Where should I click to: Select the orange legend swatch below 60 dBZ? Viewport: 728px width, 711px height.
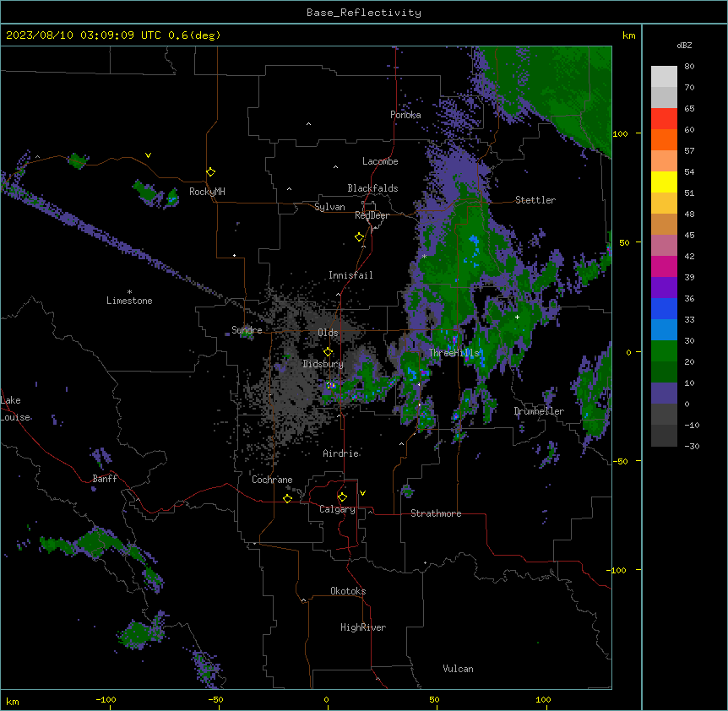(664, 139)
